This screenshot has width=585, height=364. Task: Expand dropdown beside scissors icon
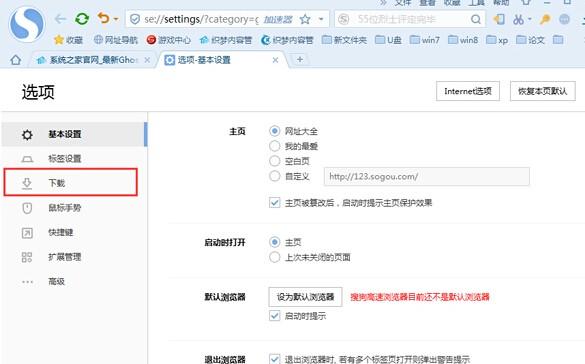(529, 19)
